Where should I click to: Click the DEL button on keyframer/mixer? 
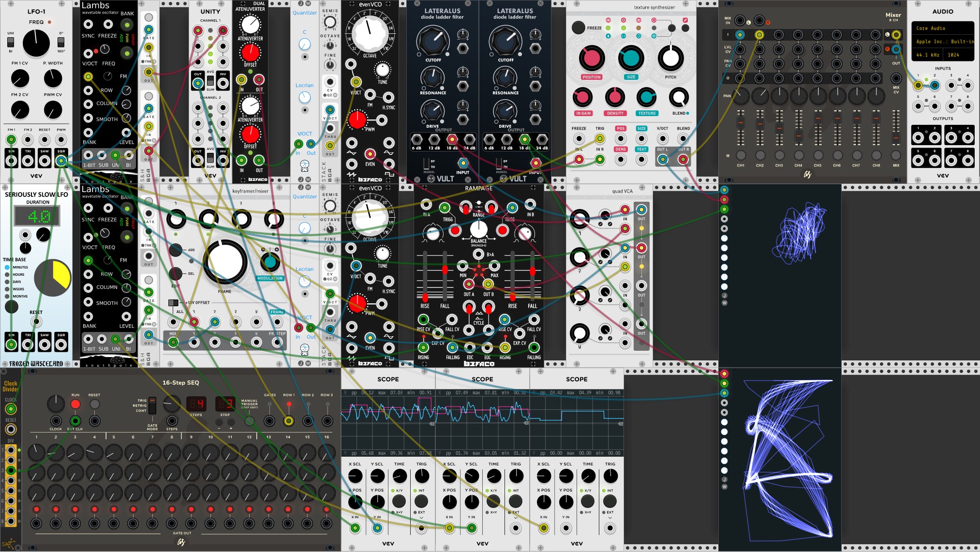pyautogui.click(x=175, y=274)
